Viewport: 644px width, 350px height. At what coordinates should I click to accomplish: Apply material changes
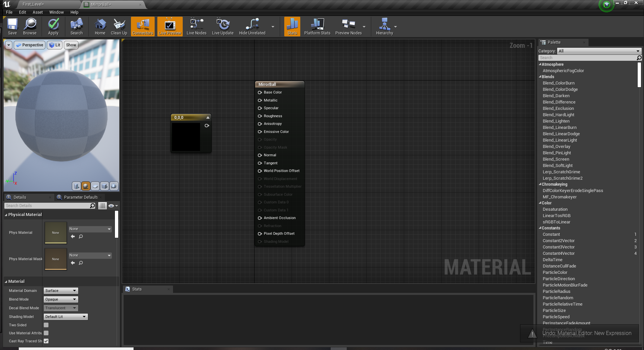click(x=53, y=26)
